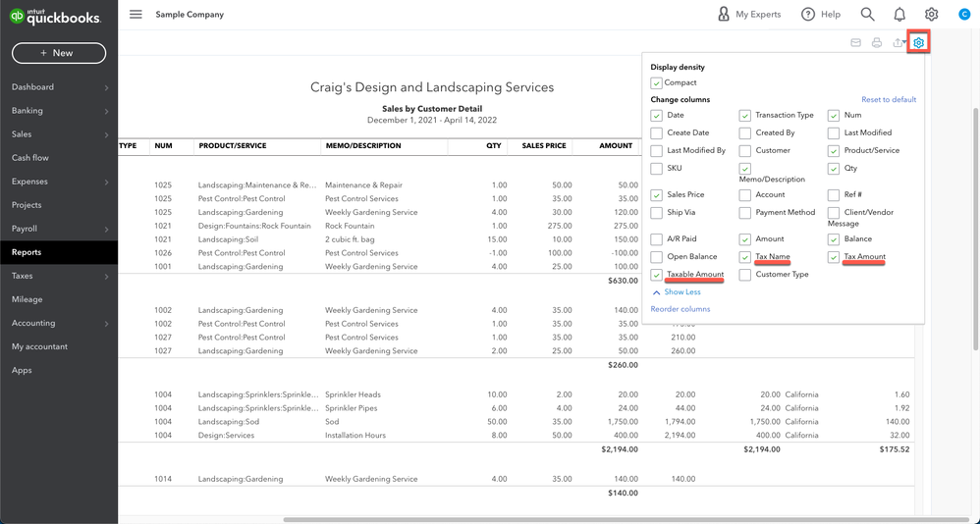This screenshot has width=980, height=524.
Task: Check the Open Balance checkbox
Action: click(x=656, y=257)
